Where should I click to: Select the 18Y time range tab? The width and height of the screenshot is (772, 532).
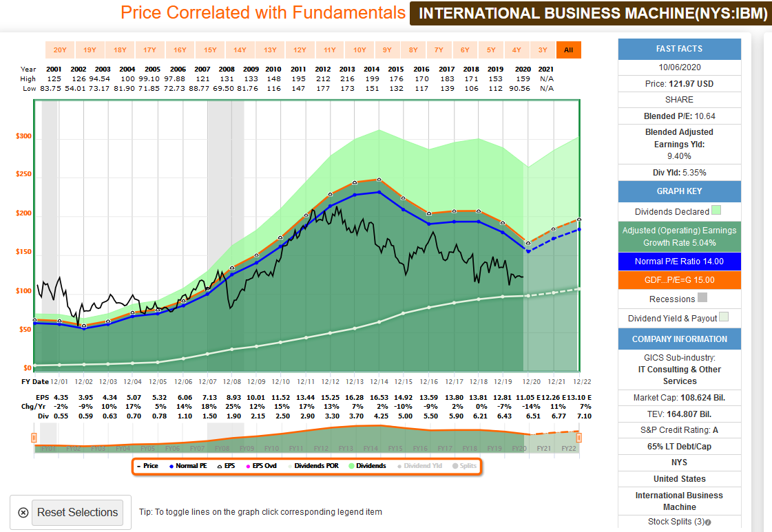(120, 50)
